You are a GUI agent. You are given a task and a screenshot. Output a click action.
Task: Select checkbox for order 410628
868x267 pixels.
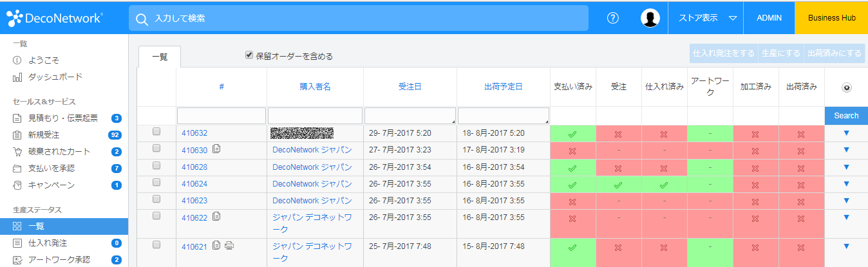156,165
